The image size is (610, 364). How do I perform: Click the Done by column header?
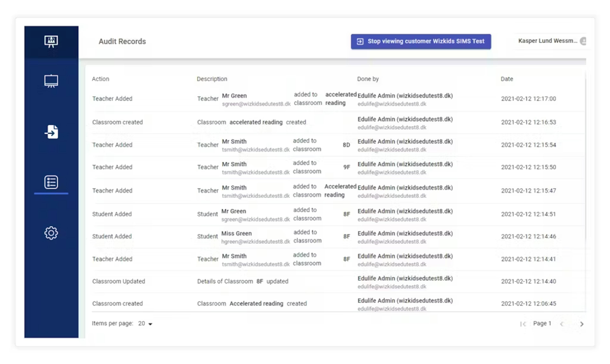(368, 79)
